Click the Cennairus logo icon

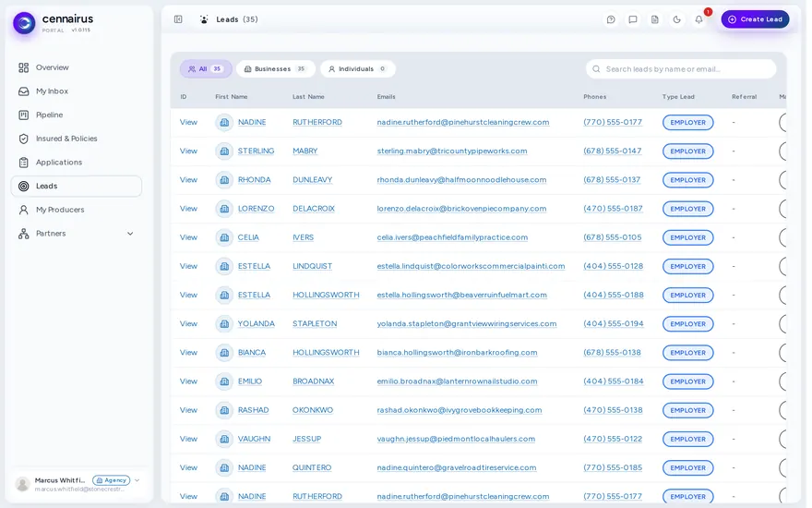24,23
